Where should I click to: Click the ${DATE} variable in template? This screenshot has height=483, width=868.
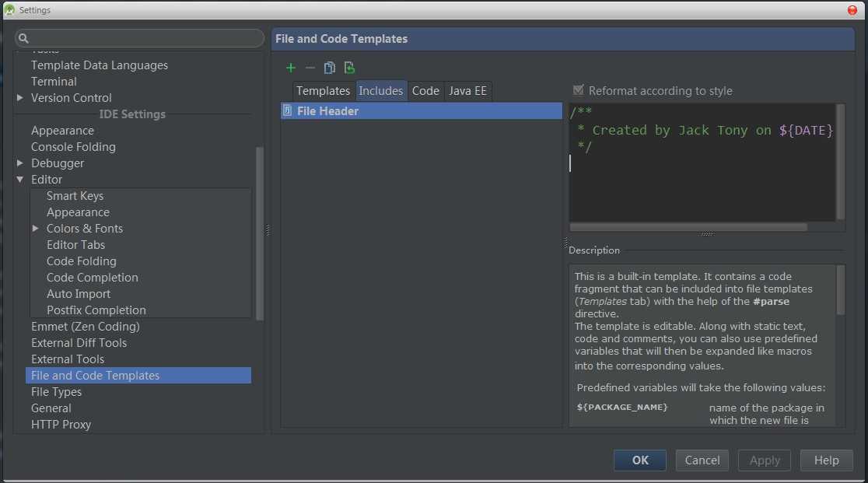(x=806, y=130)
